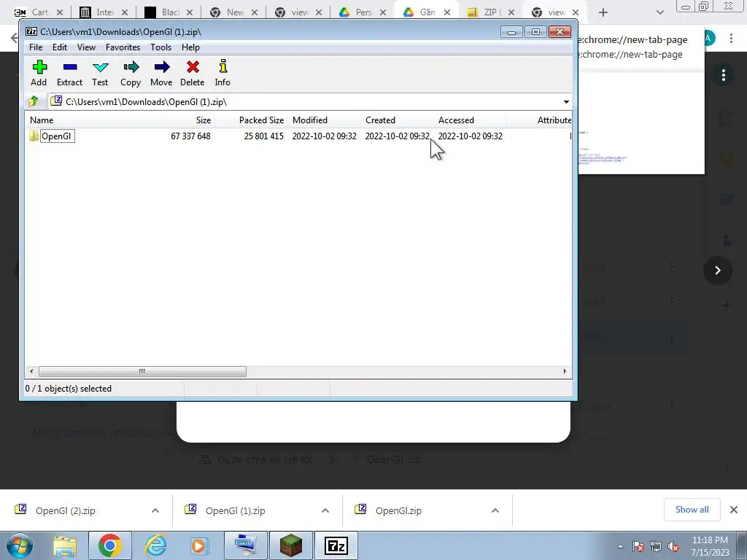Click the taskbar clock showing 11:18 PM

(710, 546)
